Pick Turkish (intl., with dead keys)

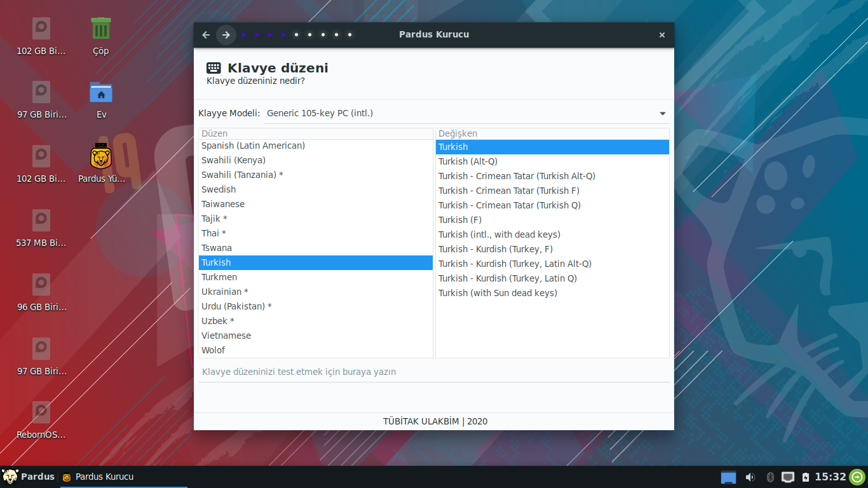pos(552,234)
